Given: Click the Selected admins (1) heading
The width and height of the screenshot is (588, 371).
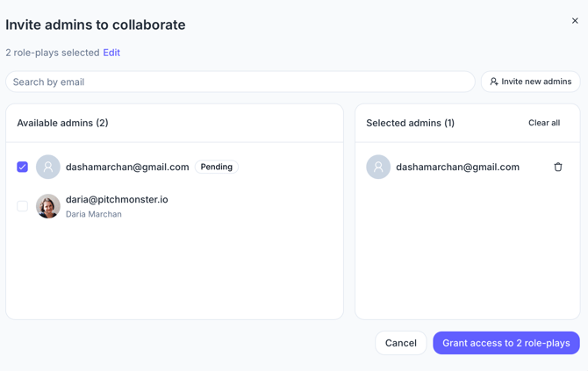Looking at the screenshot, I should tap(410, 123).
